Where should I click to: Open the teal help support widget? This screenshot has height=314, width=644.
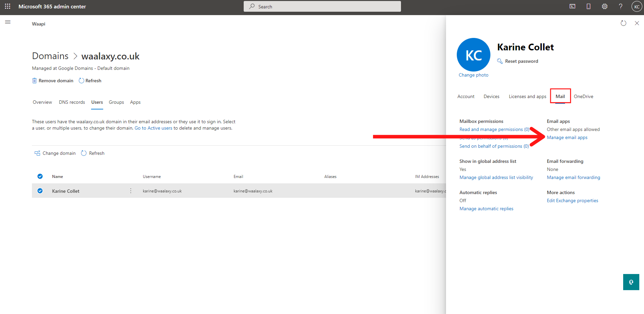coord(631,282)
